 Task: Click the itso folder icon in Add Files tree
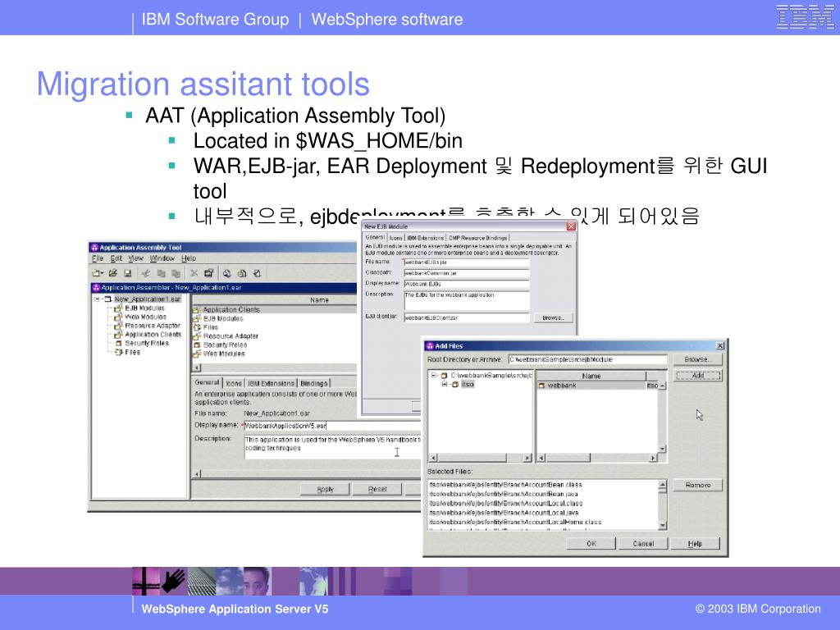point(455,385)
